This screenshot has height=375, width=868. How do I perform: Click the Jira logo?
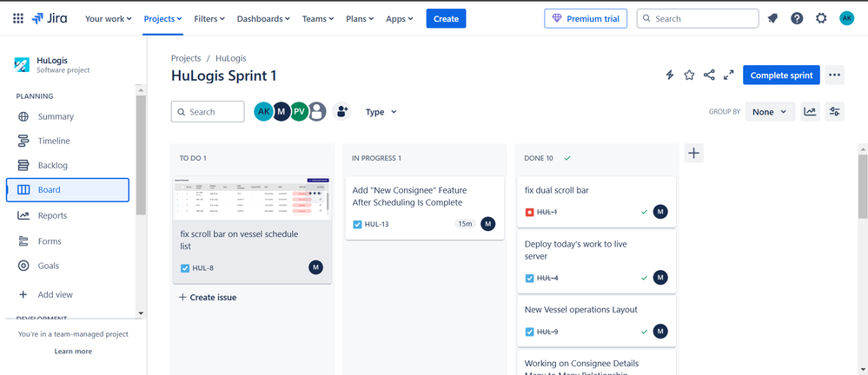(x=50, y=18)
